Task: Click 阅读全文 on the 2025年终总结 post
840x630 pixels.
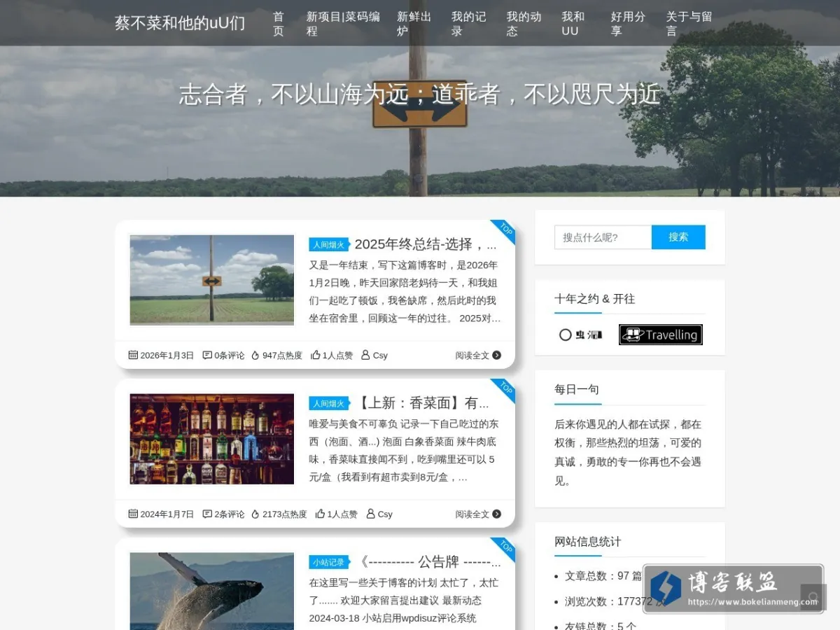Action: coord(472,356)
